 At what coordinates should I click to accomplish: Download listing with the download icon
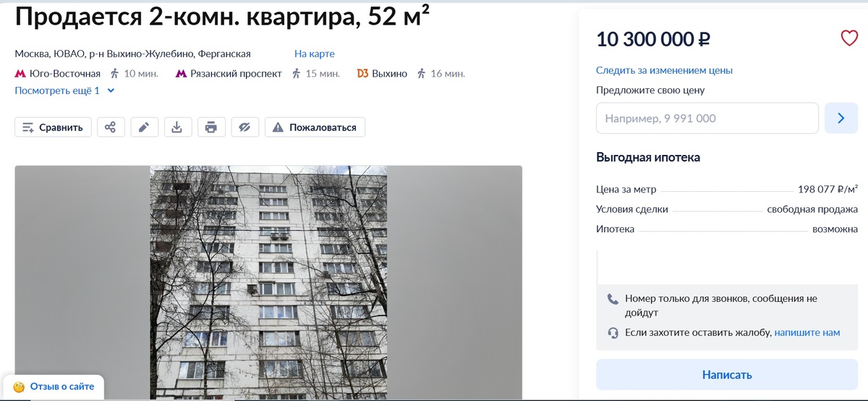click(177, 127)
